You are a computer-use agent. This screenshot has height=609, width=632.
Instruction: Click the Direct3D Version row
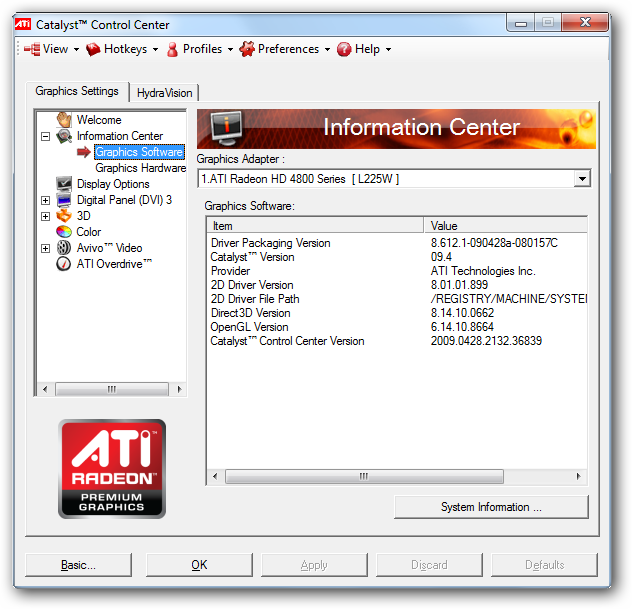coord(397,313)
